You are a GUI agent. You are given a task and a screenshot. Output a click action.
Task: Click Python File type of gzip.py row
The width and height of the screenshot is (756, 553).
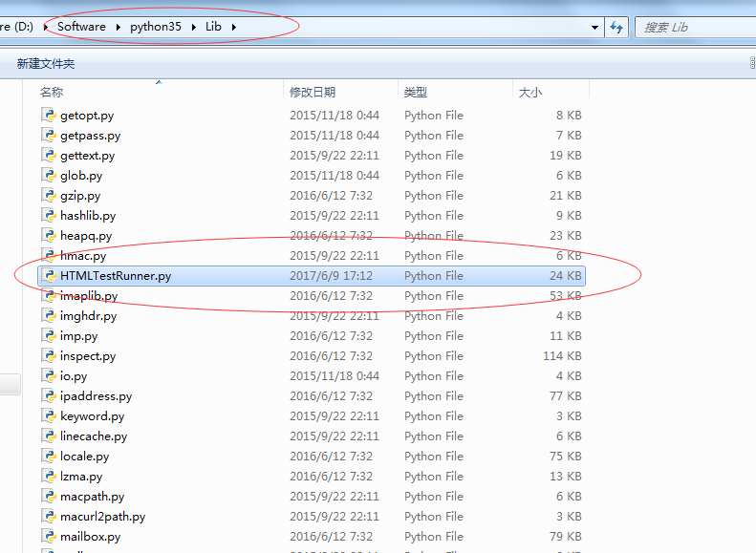434,196
